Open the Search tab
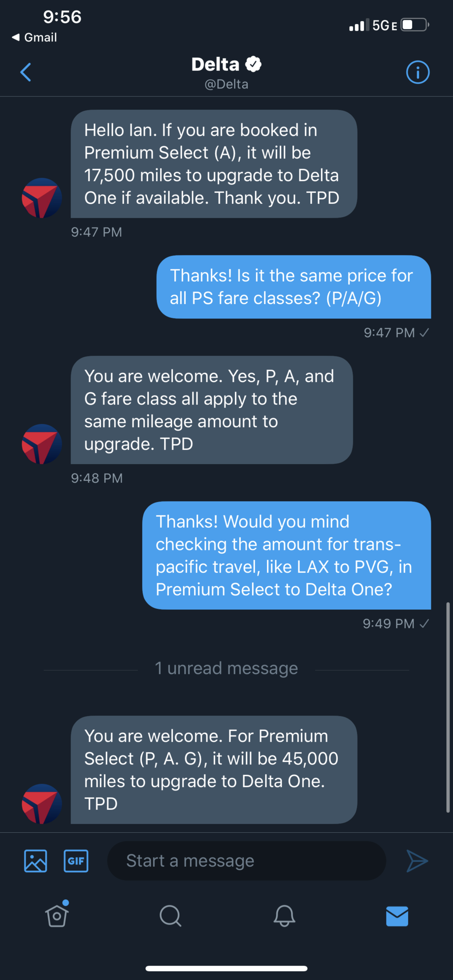The height and width of the screenshot is (980, 453). coord(170,916)
